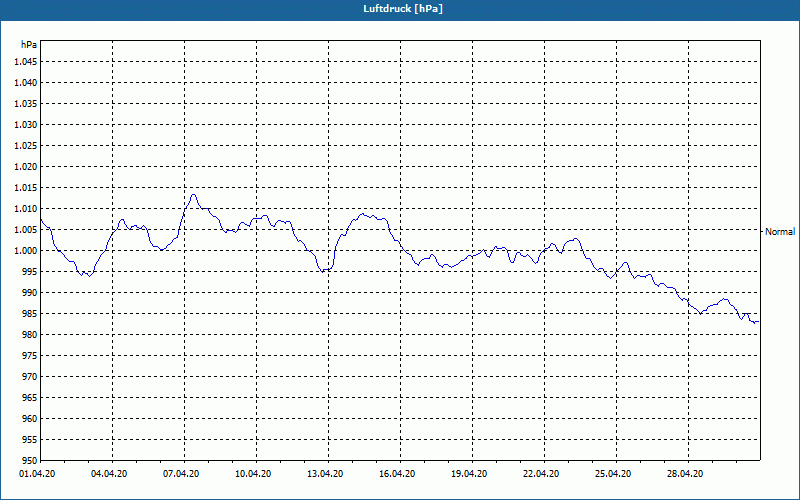Click the 22.04.20 date label
Image resolution: width=800 pixels, height=500 pixels.
pos(541,474)
